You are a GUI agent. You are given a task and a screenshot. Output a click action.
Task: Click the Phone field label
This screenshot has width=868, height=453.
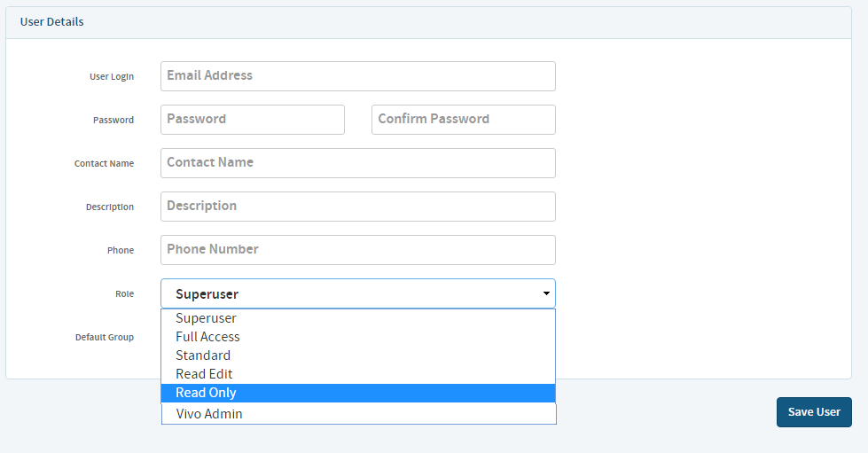tap(120, 250)
